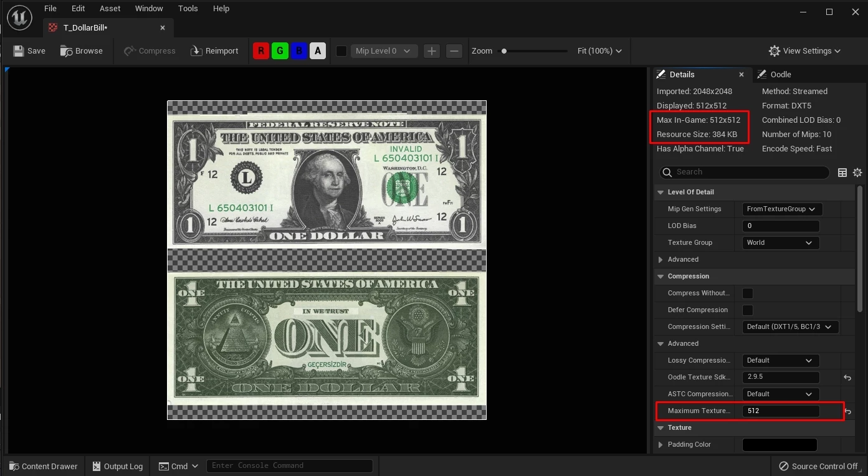Click the Save toolbar icon
The image size is (868, 476).
point(19,51)
